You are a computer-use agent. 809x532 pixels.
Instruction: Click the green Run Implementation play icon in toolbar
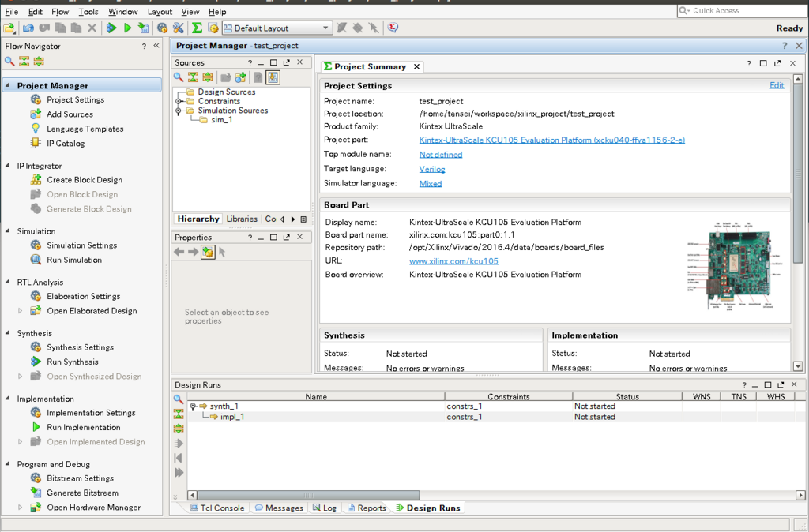[x=128, y=28]
